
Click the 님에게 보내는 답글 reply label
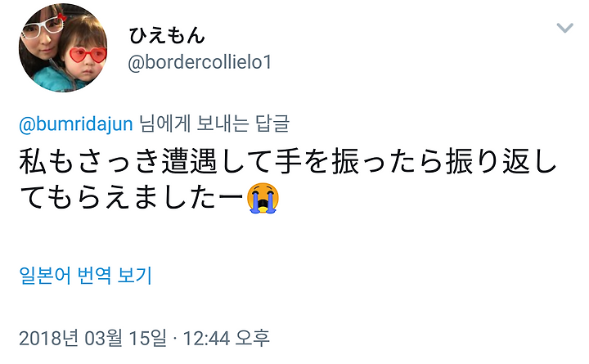tap(214, 124)
